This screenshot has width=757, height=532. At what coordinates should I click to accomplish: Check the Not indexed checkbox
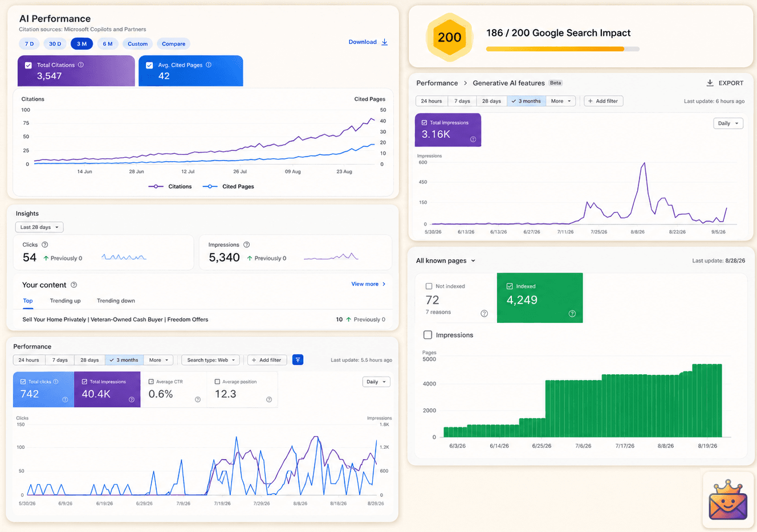tap(429, 287)
